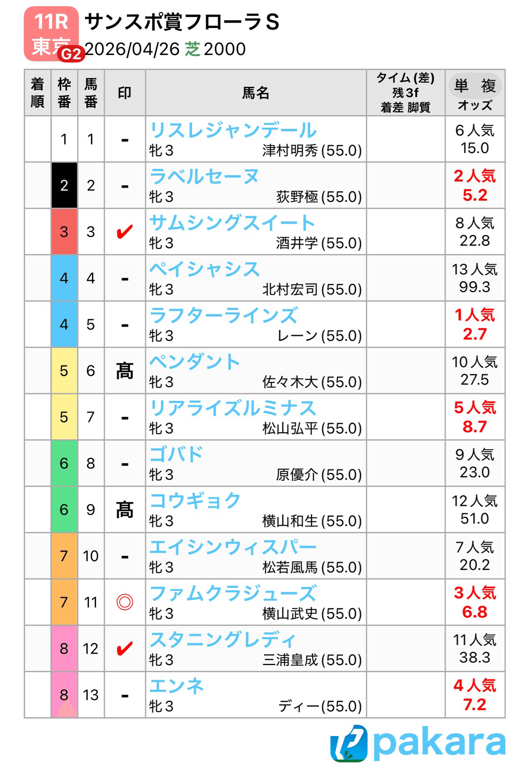This screenshot has width=532, height=771.
Task: Click the dash mark cell for ゴバド
Action: (125, 464)
